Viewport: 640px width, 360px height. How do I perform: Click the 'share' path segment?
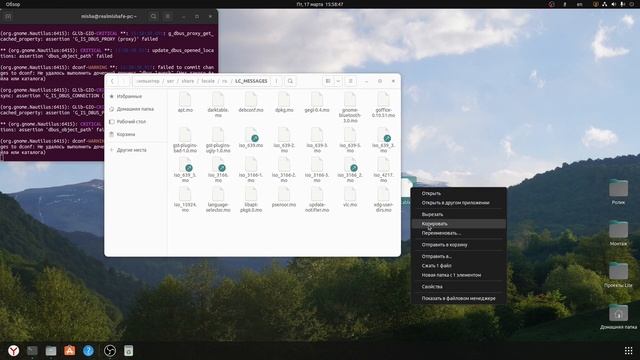(x=188, y=81)
